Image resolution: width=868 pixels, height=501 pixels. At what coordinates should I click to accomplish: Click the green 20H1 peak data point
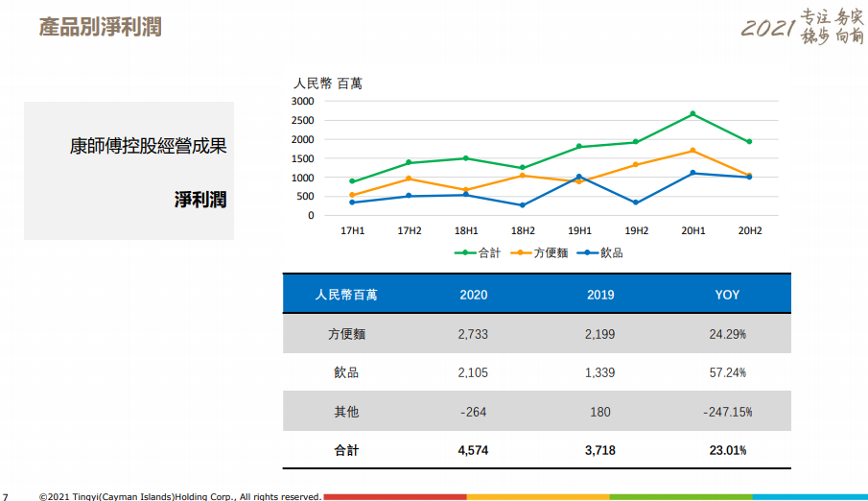point(692,113)
